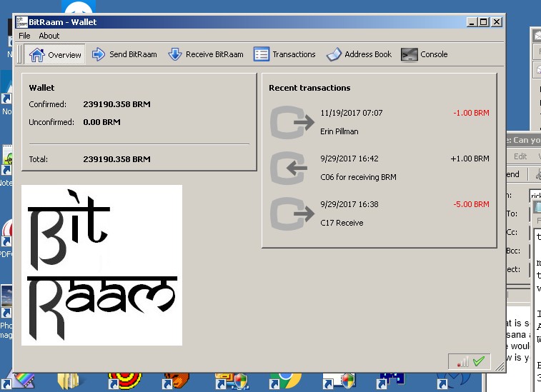The image size is (541, 392).
Task: Click the Send BitRaam arrow icon
Action: click(99, 54)
